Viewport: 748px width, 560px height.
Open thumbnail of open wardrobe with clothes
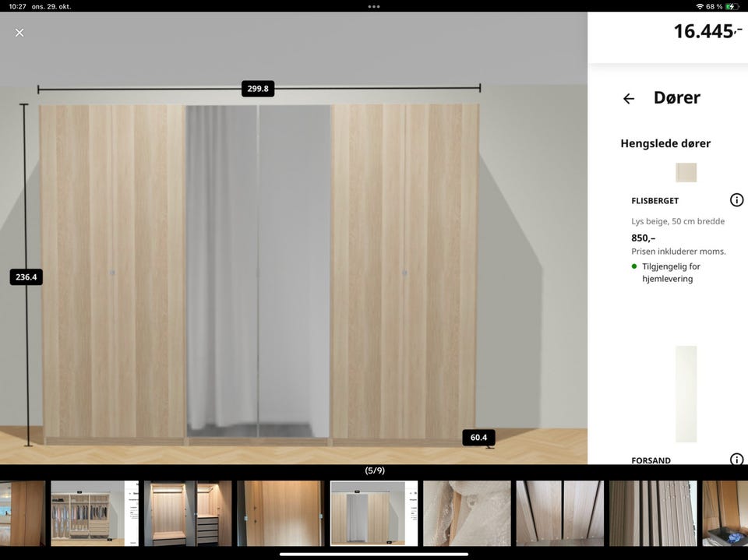(x=94, y=513)
